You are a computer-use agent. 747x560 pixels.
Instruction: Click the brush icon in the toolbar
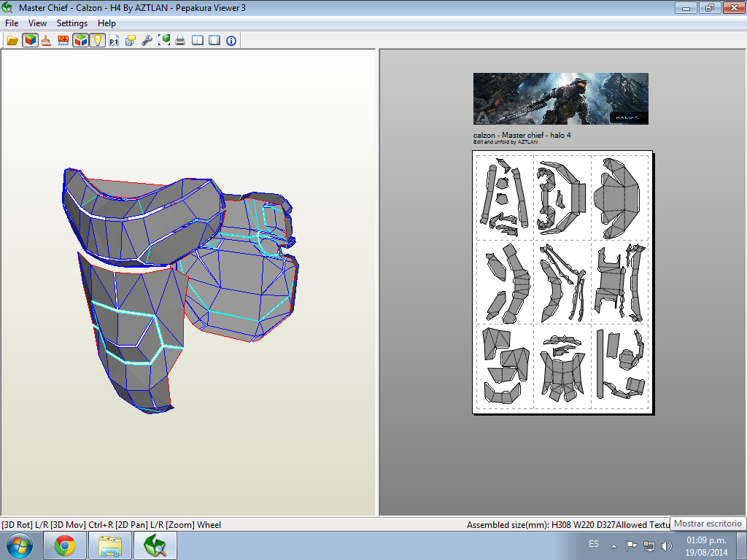(46, 41)
